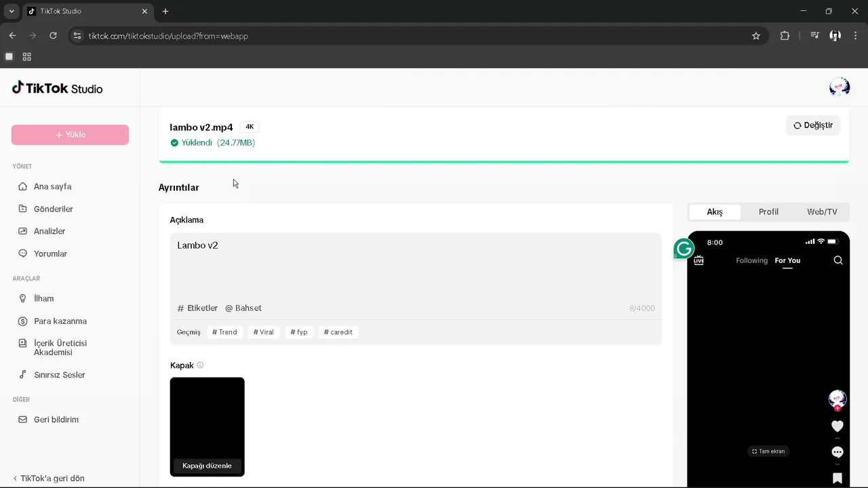Click the search icon in the phone preview
This screenshot has height=488, width=868.
[x=838, y=260]
